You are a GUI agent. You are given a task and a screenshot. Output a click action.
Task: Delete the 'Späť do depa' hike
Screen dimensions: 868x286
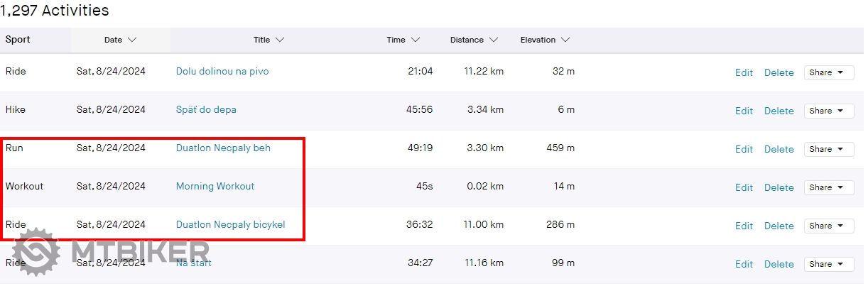[x=779, y=111]
